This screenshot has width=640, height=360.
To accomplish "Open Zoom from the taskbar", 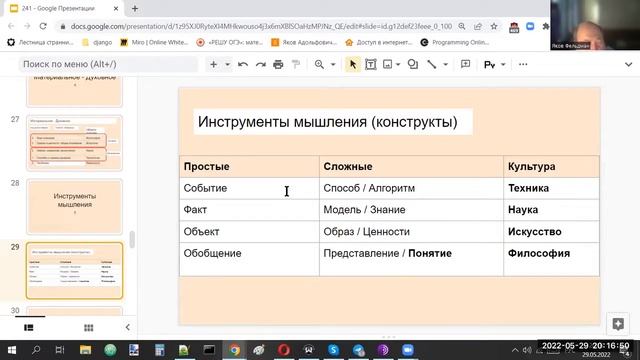I will (x=408, y=350).
